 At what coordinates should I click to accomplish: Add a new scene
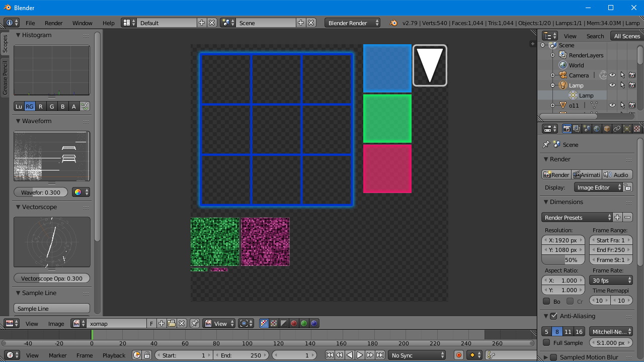click(x=301, y=23)
